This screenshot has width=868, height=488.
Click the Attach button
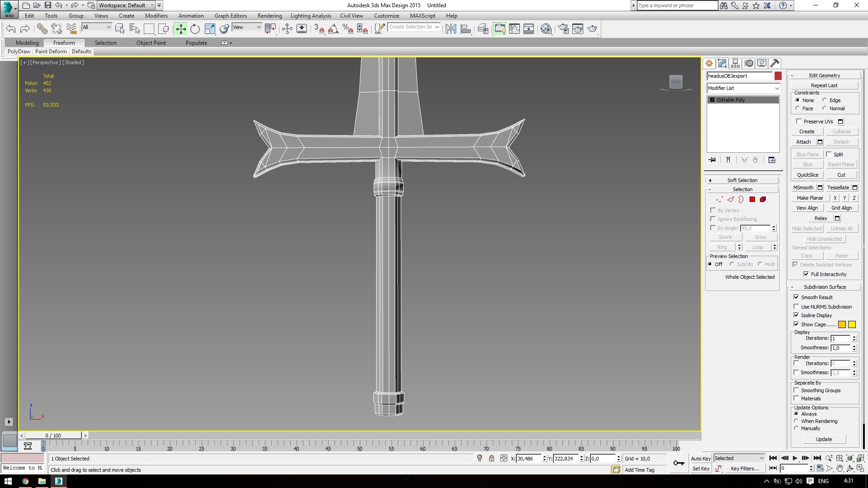803,142
